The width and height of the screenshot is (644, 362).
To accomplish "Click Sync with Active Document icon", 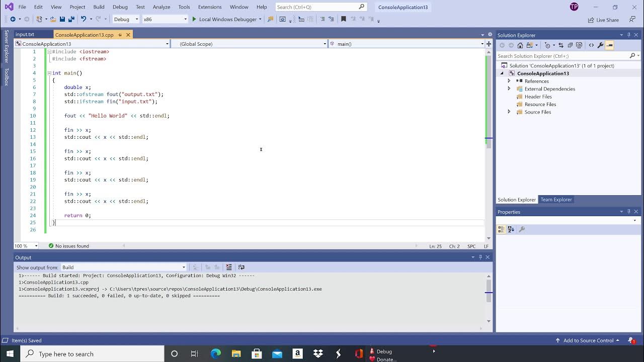I will [560, 45].
